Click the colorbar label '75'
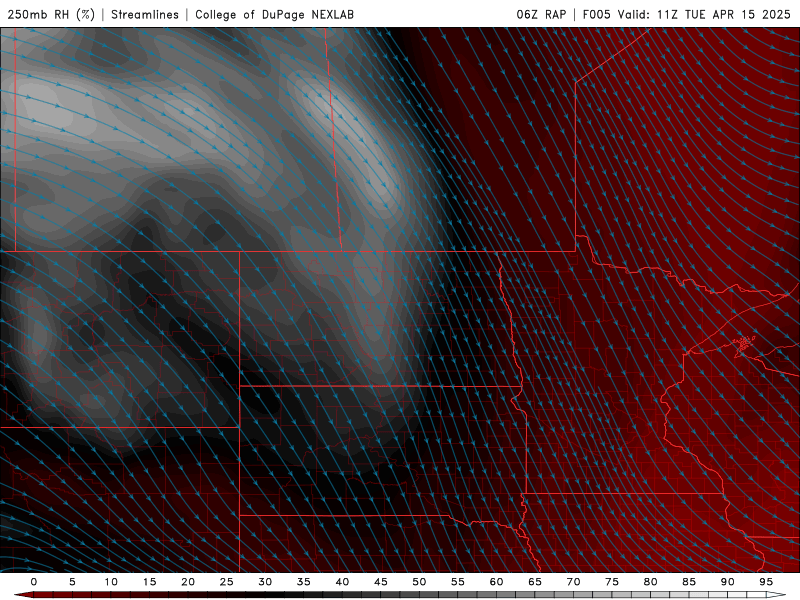The image size is (800, 600). tap(612, 582)
